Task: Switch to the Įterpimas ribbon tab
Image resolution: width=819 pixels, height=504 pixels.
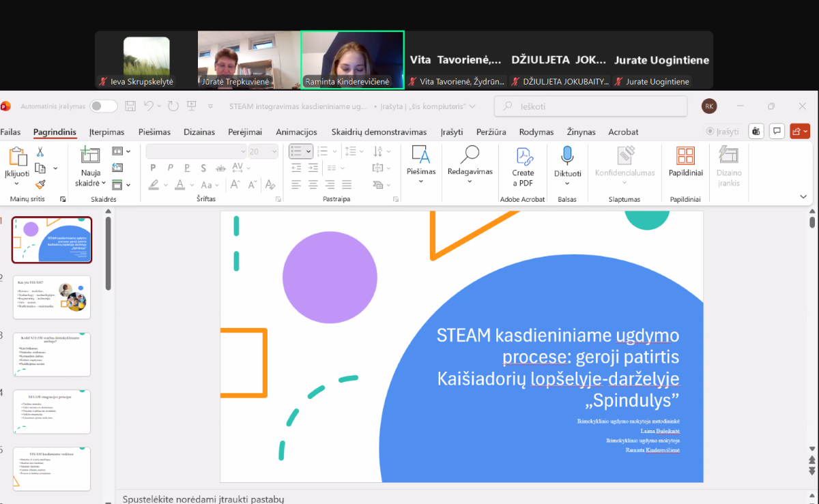Action: pos(106,132)
